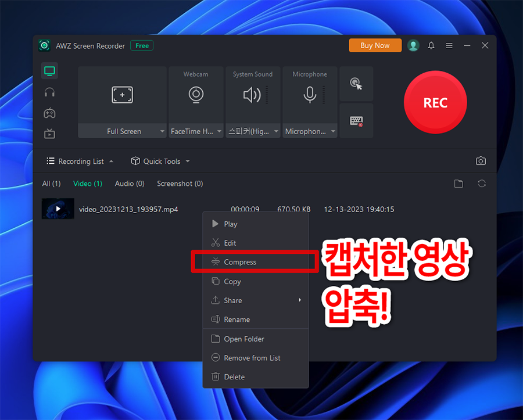Choose Rename from the context menu
The image size is (523, 420).
pos(256,320)
